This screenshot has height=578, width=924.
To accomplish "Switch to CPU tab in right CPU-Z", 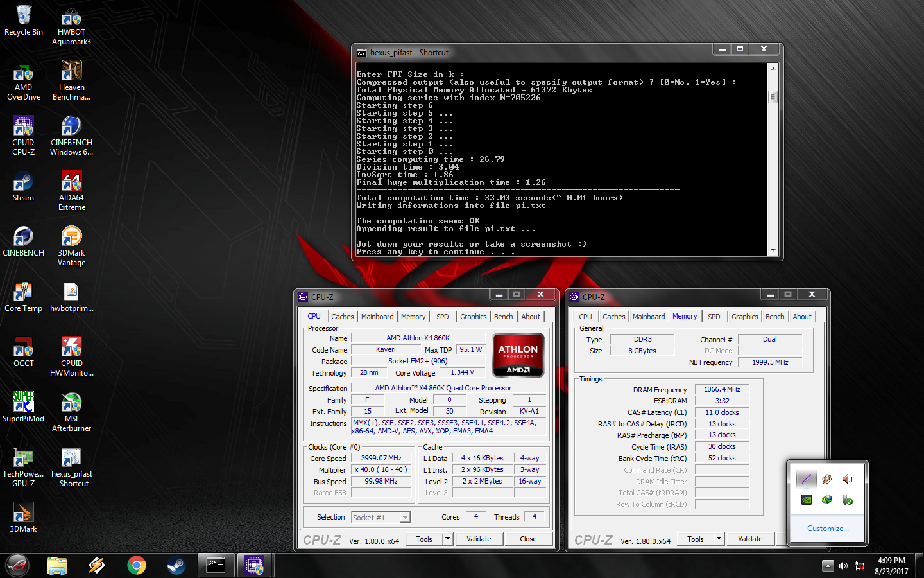I will (x=585, y=317).
